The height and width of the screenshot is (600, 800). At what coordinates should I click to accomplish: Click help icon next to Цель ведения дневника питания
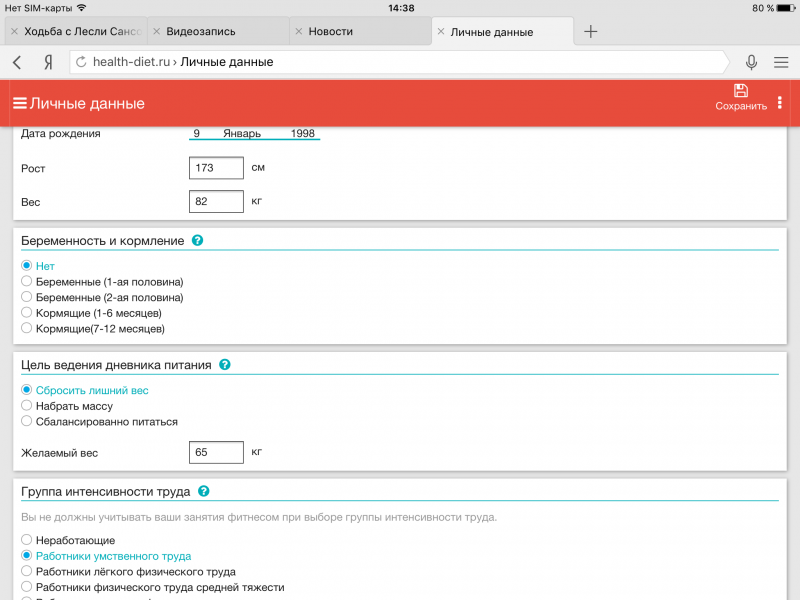(225, 365)
